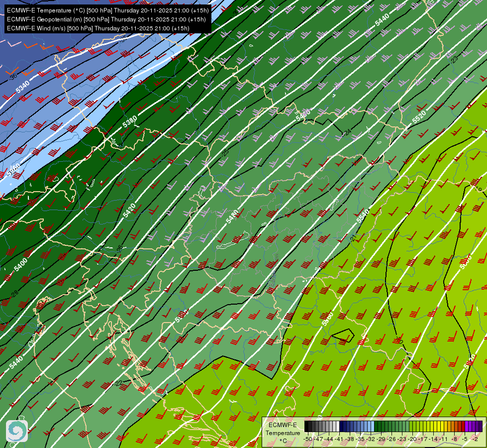The height and width of the screenshot is (448, 487).
Task: Click the 5340 geopotential contour label
Action: click(x=23, y=87)
